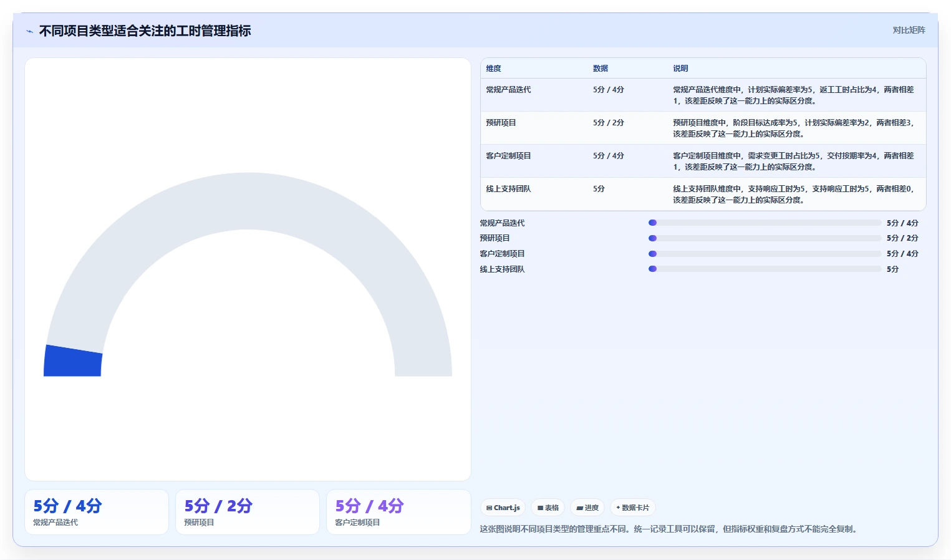Click the 数据 column header
The height and width of the screenshot is (560, 951).
click(600, 69)
